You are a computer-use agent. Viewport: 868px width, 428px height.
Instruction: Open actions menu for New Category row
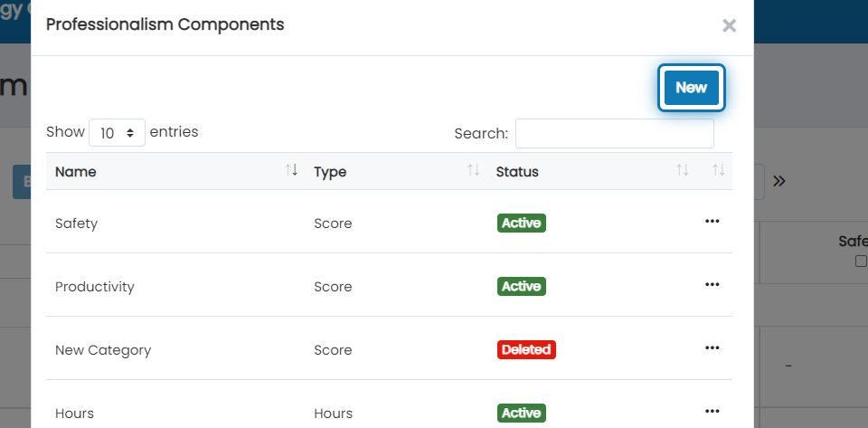(x=712, y=347)
